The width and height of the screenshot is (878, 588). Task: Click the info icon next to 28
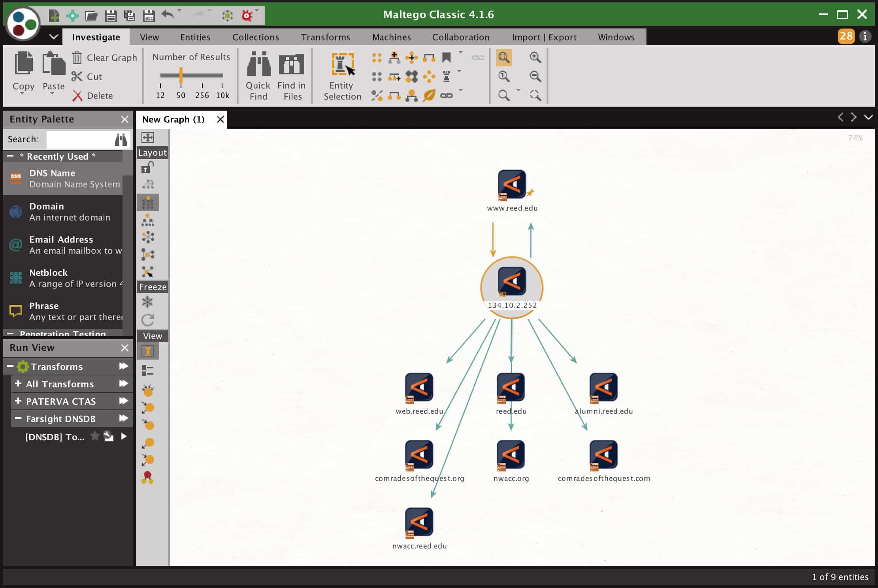865,36
